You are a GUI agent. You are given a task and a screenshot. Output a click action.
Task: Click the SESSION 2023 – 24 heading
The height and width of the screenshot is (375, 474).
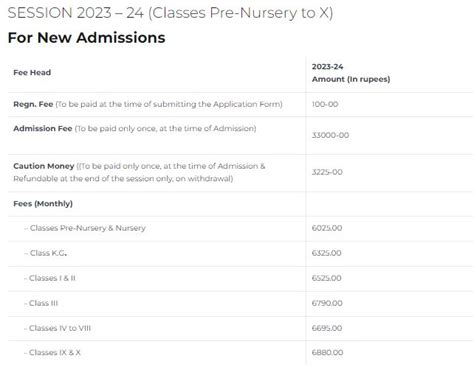170,13
